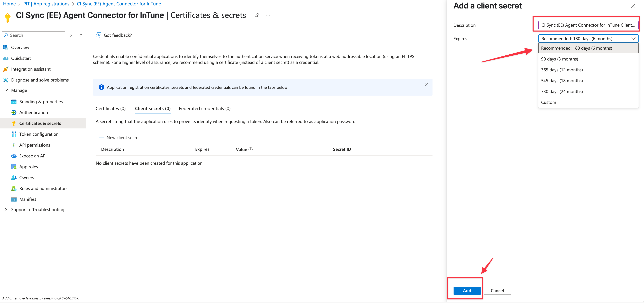644x303 pixels.
Task: Click New client secret
Action: [x=119, y=138]
